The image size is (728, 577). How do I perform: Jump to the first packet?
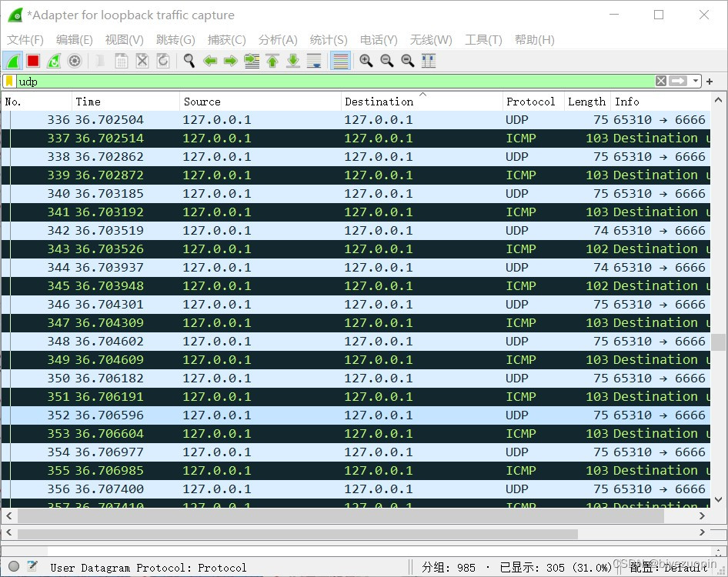coord(272,61)
